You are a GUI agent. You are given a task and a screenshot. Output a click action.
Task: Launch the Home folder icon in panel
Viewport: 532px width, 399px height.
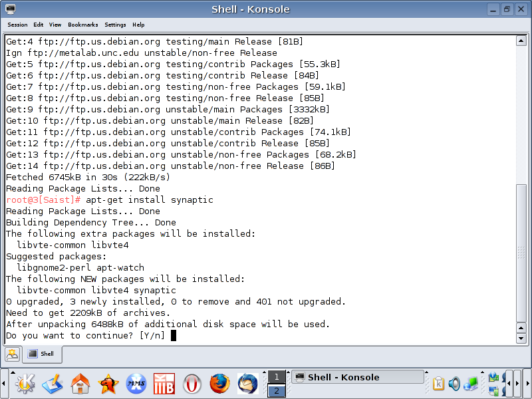(80, 384)
